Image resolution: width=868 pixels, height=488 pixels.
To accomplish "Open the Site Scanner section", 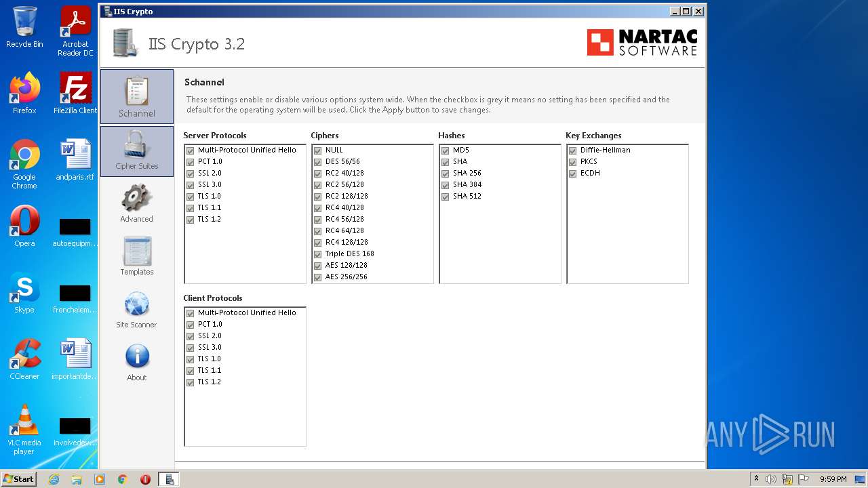I will coord(137,309).
